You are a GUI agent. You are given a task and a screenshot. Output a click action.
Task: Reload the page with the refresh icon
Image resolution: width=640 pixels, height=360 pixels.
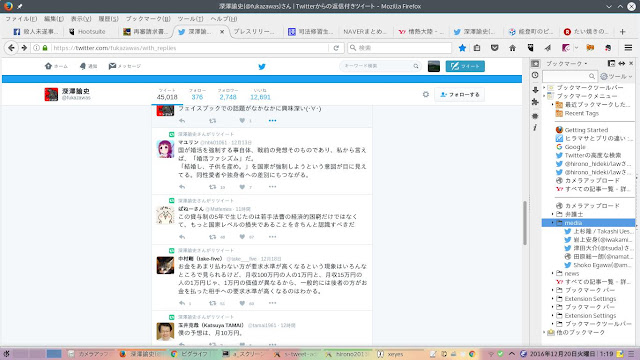336,48
